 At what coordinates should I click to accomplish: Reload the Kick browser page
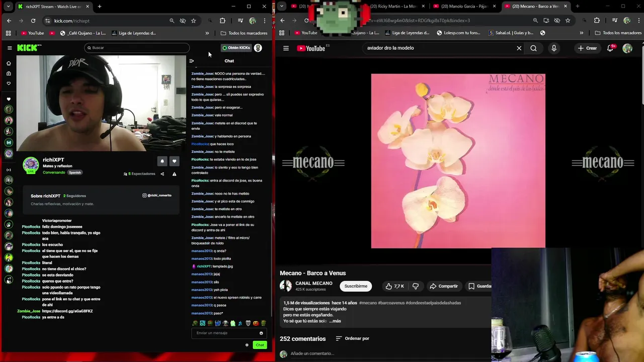[x=33, y=21]
